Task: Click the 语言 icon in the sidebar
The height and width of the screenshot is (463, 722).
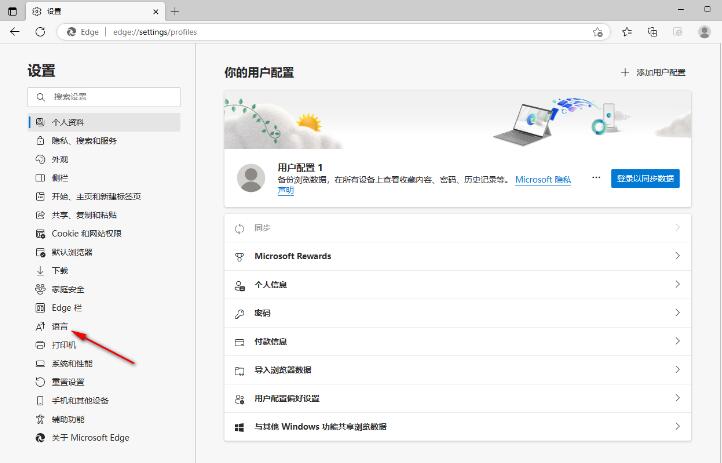Action: 41,326
